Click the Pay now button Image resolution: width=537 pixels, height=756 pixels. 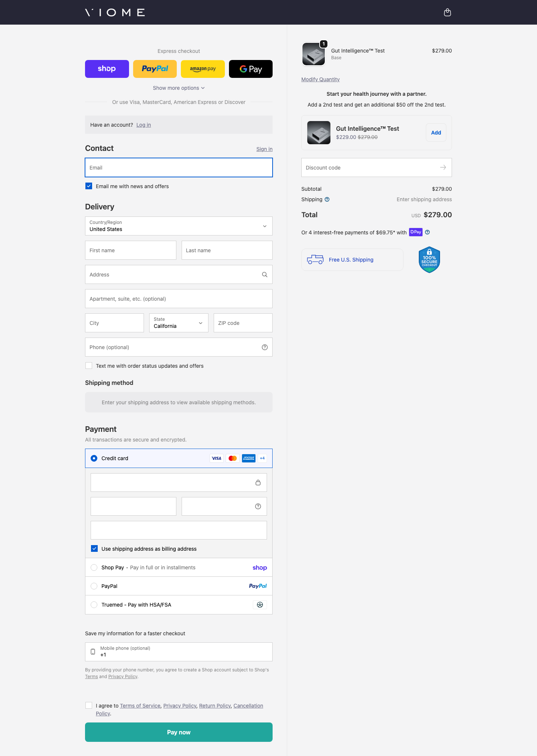pyautogui.click(x=179, y=732)
